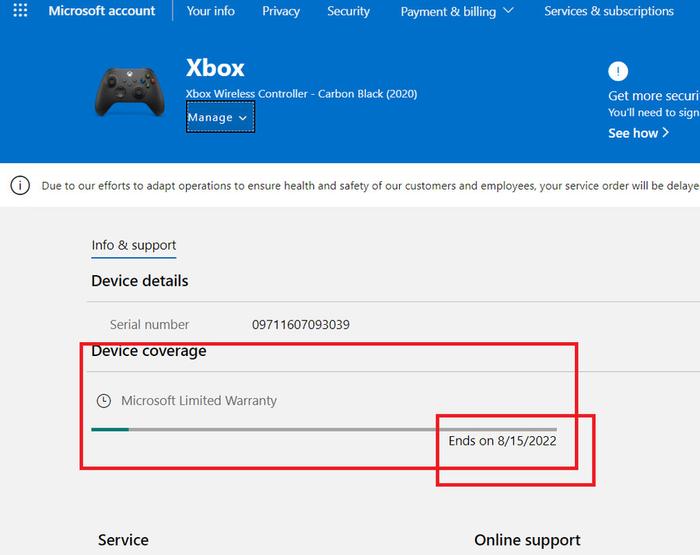Navigate to the Privacy section

tap(281, 11)
